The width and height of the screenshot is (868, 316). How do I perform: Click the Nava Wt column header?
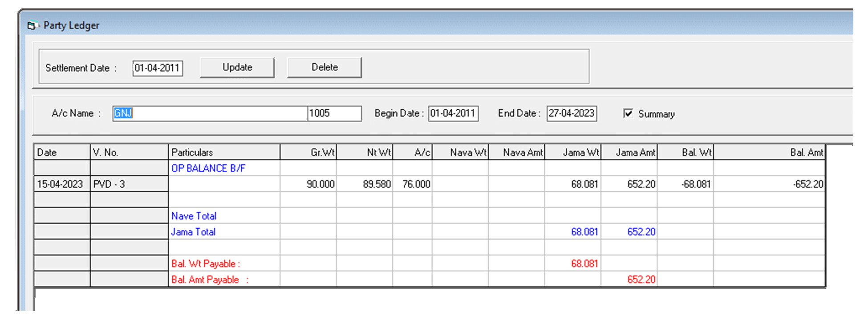click(460, 152)
